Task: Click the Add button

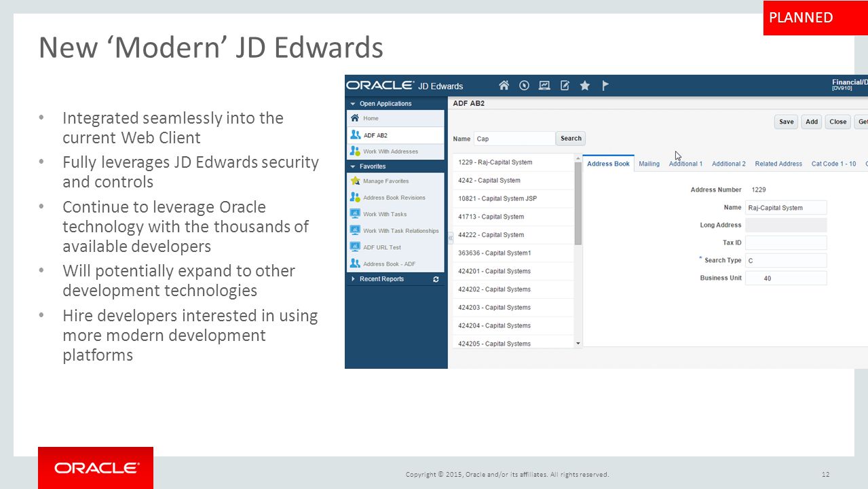Action: 812,122
